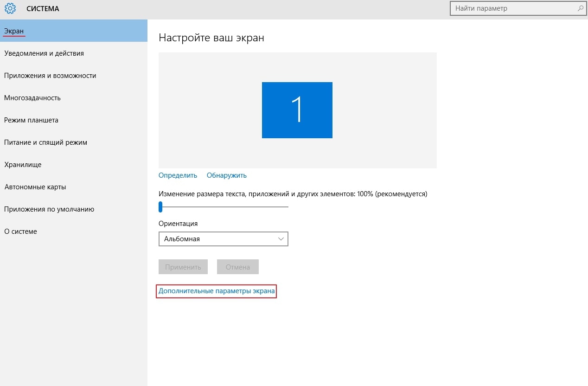Select display 1 monitor thumbnail
Screen dimensions: 588x386
click(297, 110)
